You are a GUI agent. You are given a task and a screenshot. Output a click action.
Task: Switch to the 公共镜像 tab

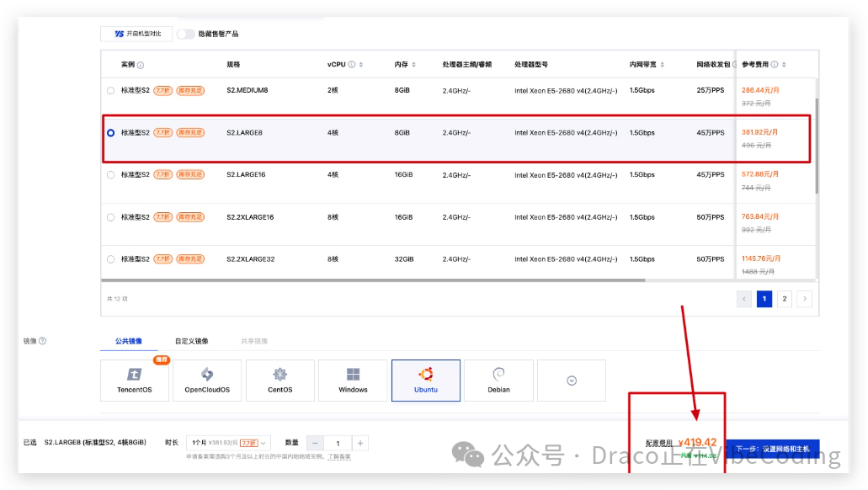pyautogui.click(x=129, y=341)
